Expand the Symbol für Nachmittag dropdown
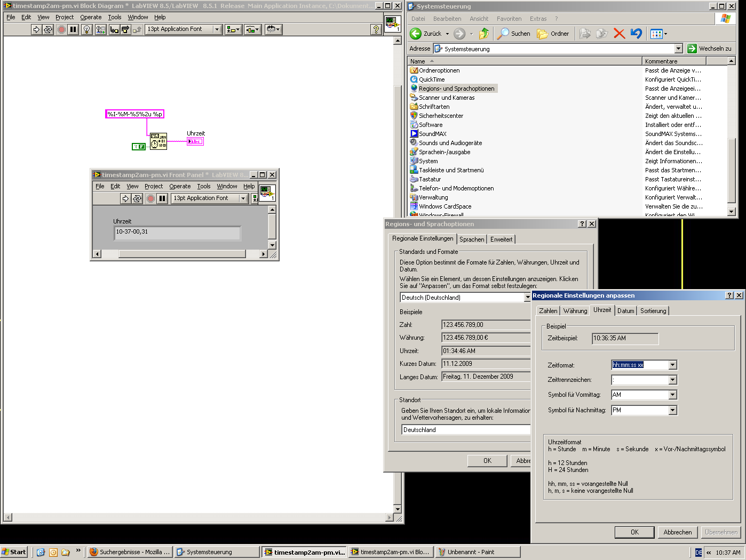This screenshot has width=746, height=560. (x=672, y=410)
